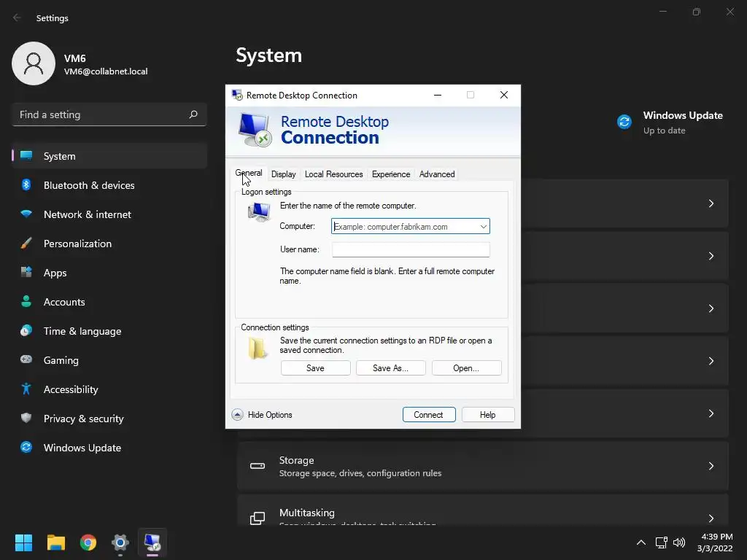Go back with the Settings back arrow
The height and width of the screenshot is (560, 747).
(17, 17)
